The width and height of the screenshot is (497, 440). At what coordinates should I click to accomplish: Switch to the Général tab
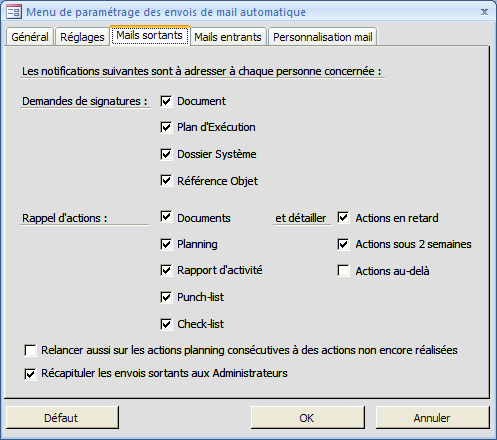(30, 37)
